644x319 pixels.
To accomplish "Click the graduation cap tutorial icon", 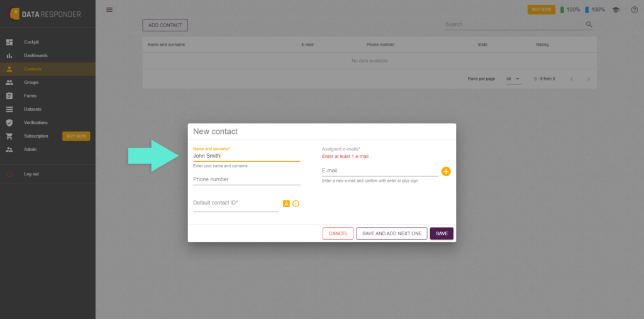I will 616,9.
